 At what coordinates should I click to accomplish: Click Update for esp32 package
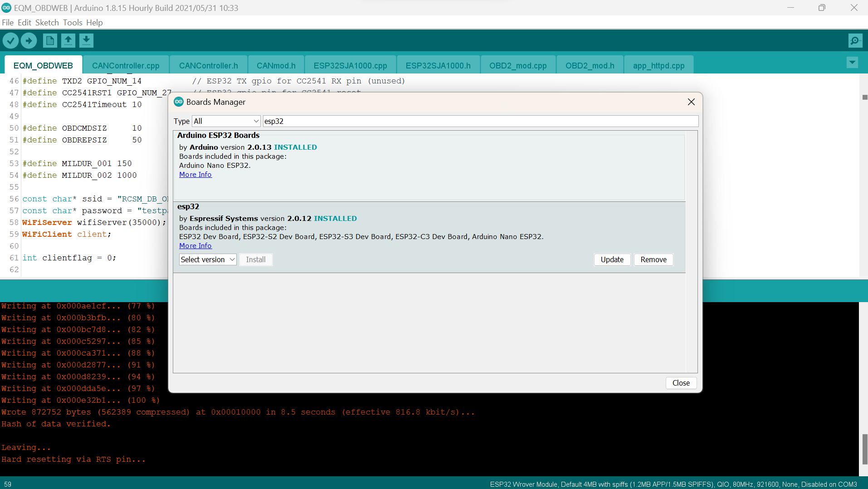click(612, 259)
